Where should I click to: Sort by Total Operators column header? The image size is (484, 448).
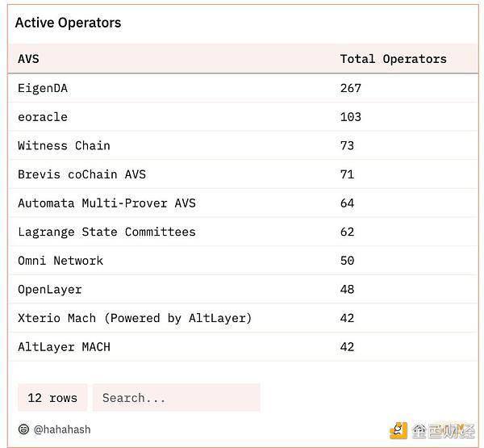tap(394, 59)
